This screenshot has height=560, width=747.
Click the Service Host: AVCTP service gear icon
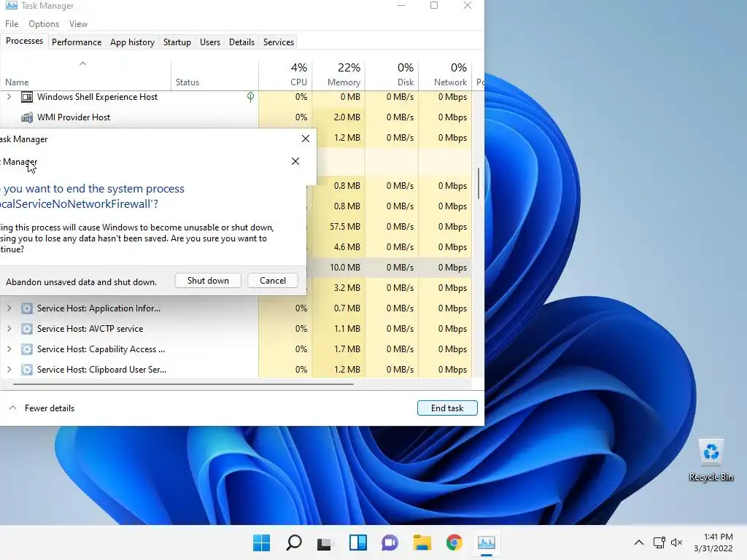(x=27, y=329)
